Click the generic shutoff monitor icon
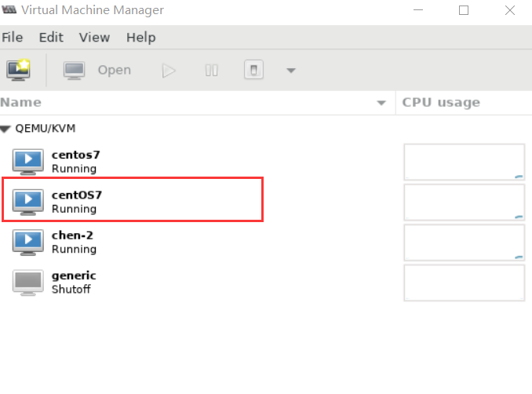Viewport: 532px width, 394px height. 28,283
